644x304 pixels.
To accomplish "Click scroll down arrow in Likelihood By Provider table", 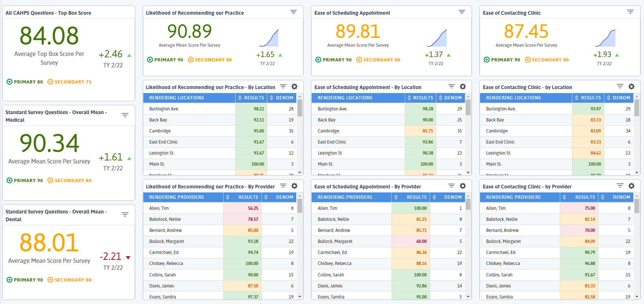I will point(300,296).
